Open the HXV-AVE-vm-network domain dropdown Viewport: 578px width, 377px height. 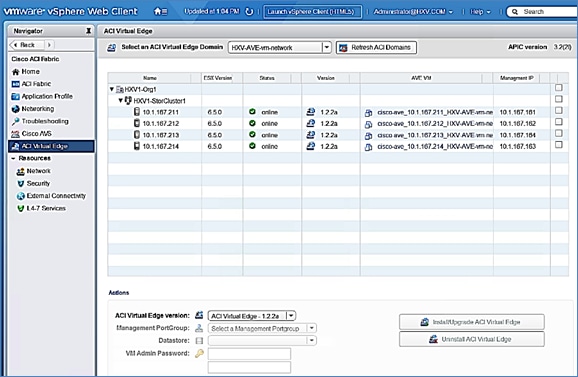(x=327, y=48)
